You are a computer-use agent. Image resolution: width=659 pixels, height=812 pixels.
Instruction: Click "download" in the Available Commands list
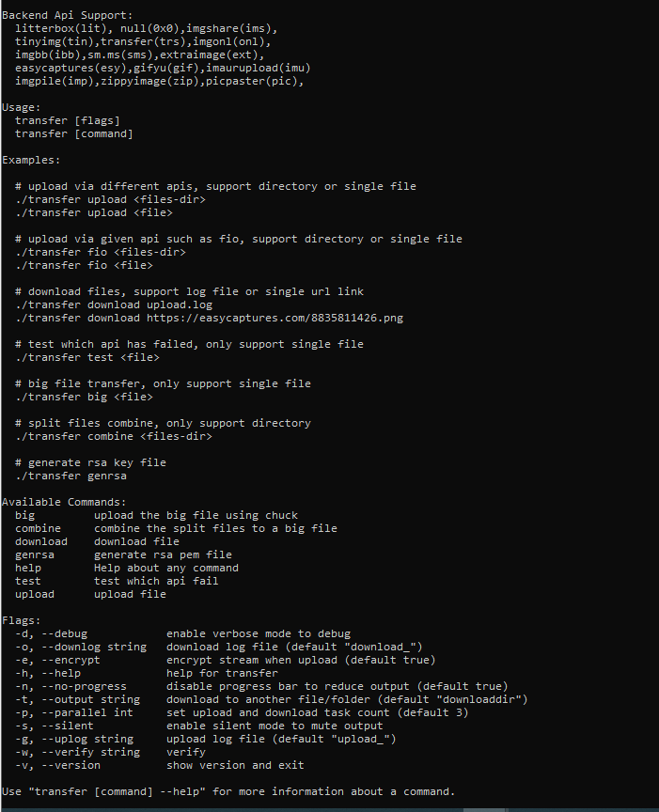click(41, 541)
